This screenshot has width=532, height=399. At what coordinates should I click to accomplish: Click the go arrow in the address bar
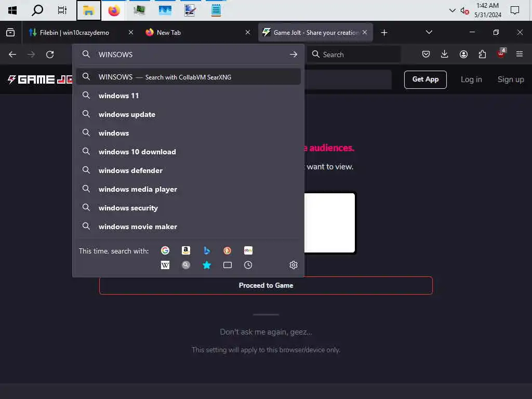(294, 54)
